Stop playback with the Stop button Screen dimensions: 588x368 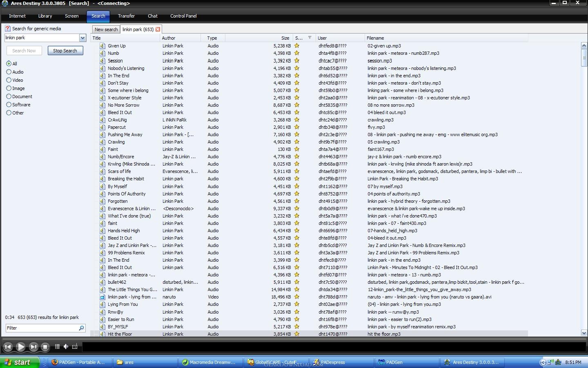coord(45,347)
